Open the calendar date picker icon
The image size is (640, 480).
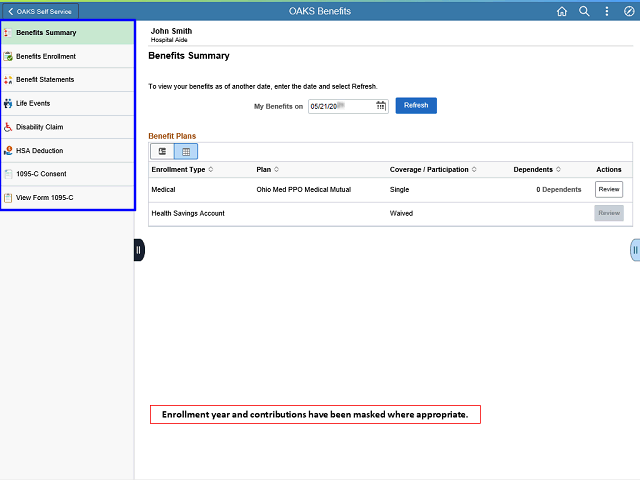(x=380, y=106)
